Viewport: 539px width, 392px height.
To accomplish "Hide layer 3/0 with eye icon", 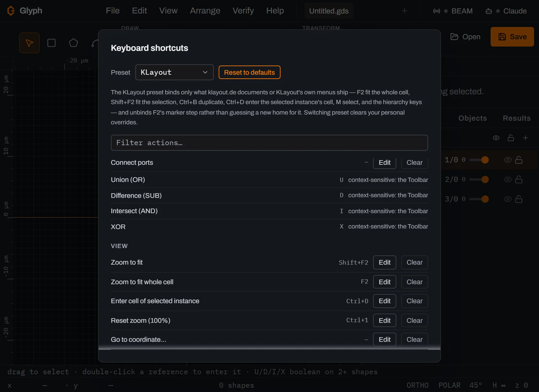I will [x=508, y=199].
